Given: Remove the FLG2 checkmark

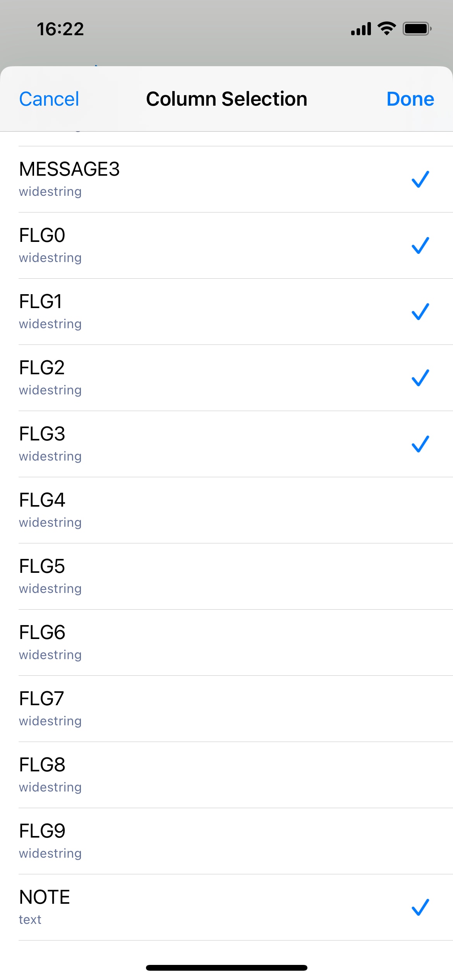Looking at the screenshot, I should click(420, 378).
